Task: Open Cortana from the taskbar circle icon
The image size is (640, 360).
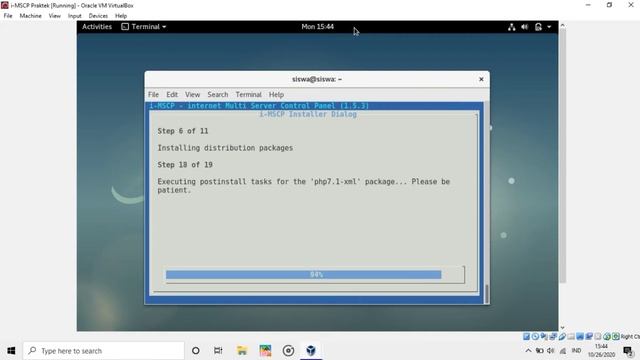Action: tap(196, 351)
